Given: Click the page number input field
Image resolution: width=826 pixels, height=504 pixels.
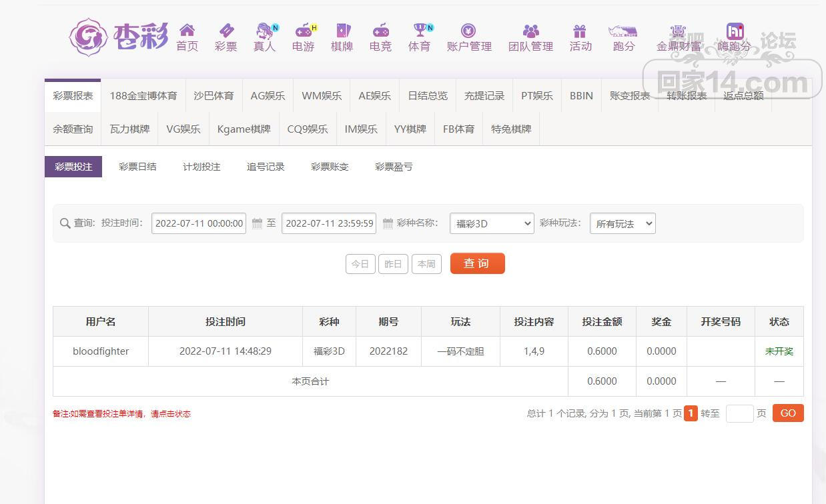Looking at the screenshot, I should (739, 413).
